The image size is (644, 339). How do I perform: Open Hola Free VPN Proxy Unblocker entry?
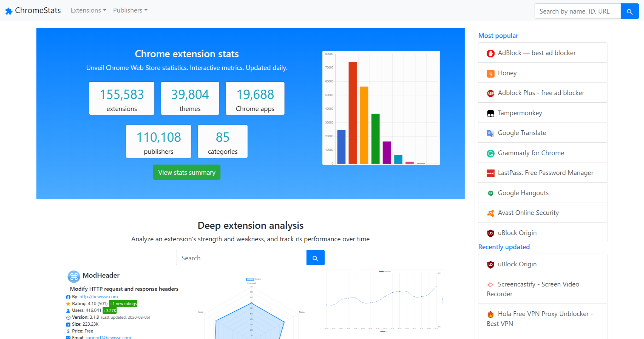pyautogui.click(x=543, y=318)
